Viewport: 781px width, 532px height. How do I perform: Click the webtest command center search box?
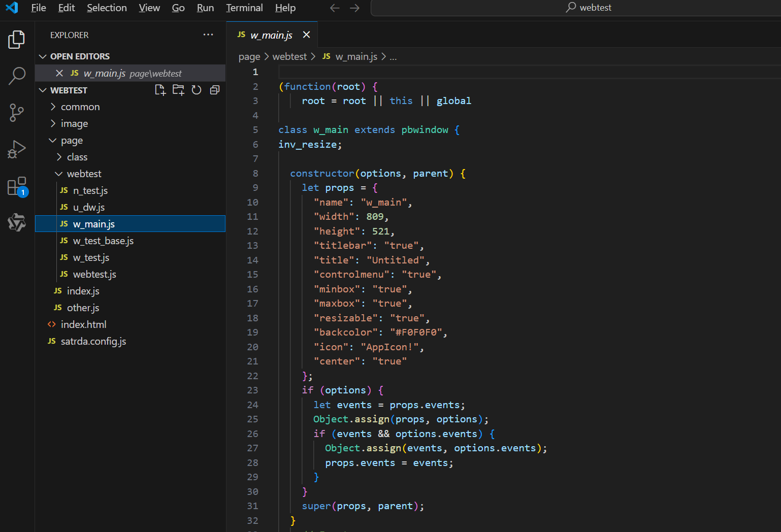coord(588,8)
